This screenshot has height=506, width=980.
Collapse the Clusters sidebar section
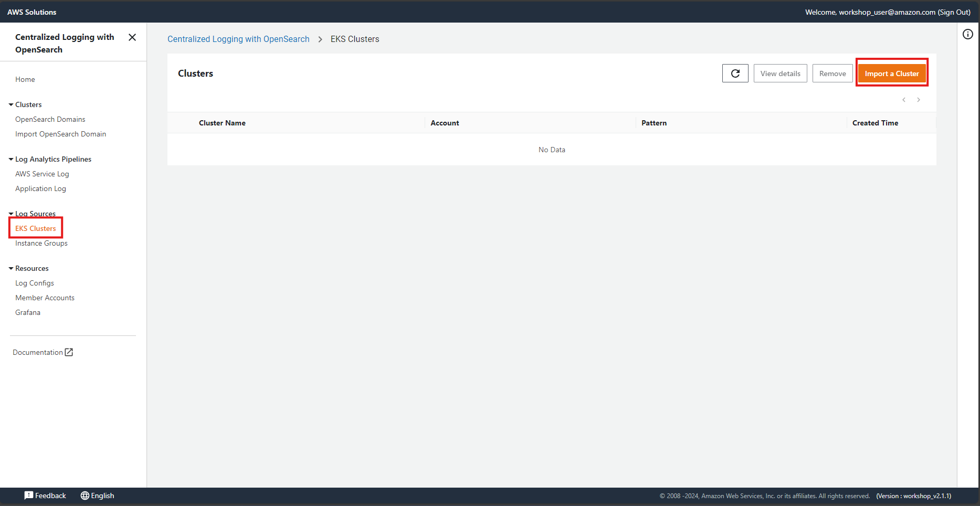click(11, 105)
